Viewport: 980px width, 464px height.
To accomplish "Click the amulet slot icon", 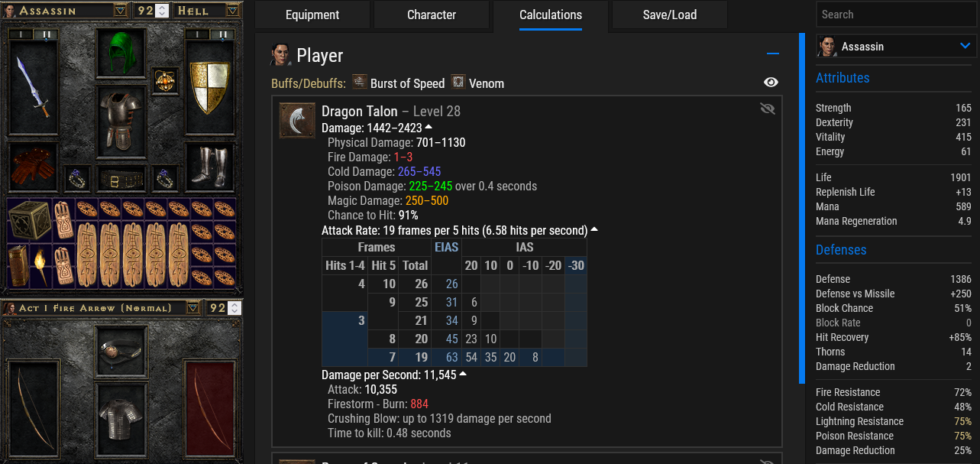I will coord(165,80).
